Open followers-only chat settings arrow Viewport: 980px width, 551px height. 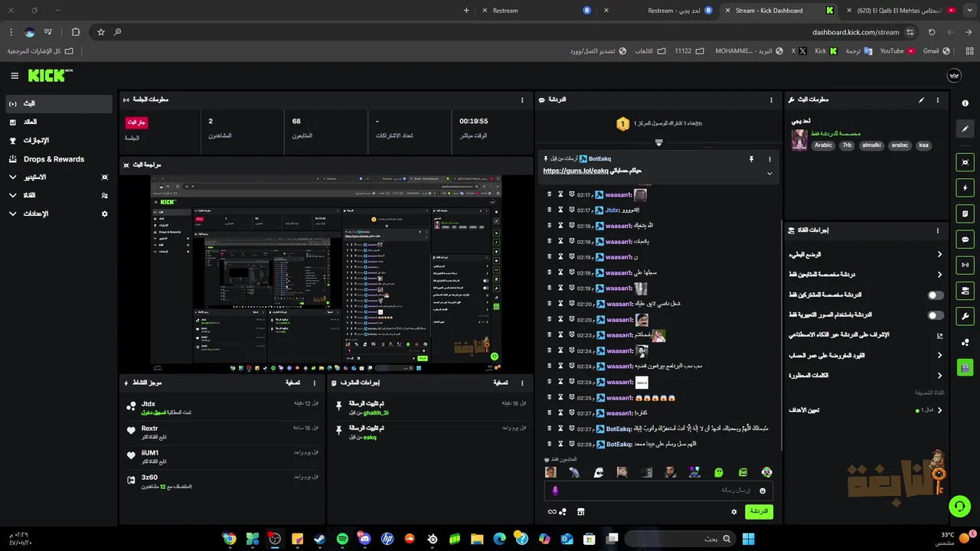[x=939, y=275]
